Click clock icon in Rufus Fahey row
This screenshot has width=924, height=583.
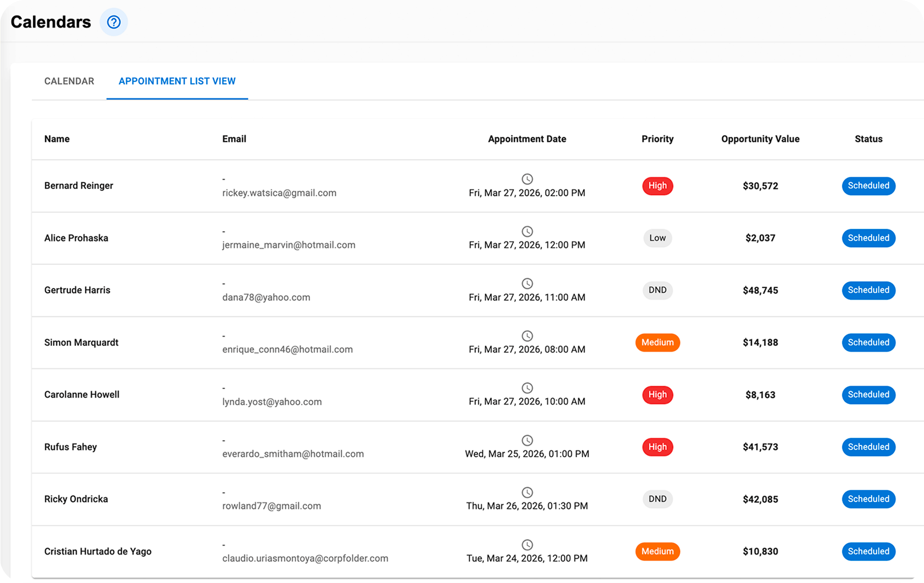527,440
